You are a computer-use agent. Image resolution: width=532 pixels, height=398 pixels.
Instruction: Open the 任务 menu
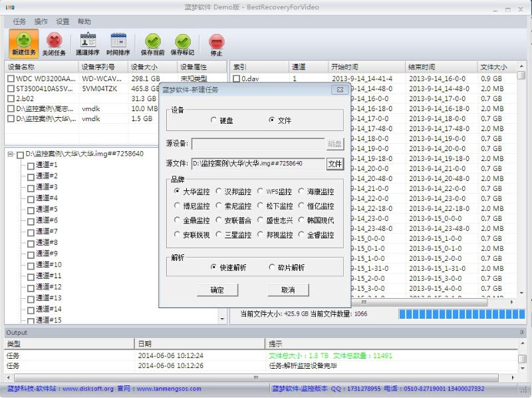[x=19, y=21]
